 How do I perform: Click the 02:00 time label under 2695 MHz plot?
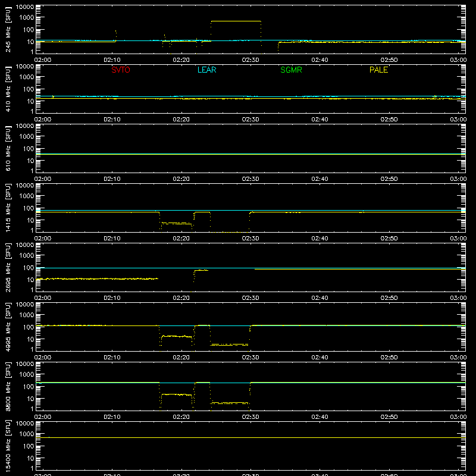[43, 298]
